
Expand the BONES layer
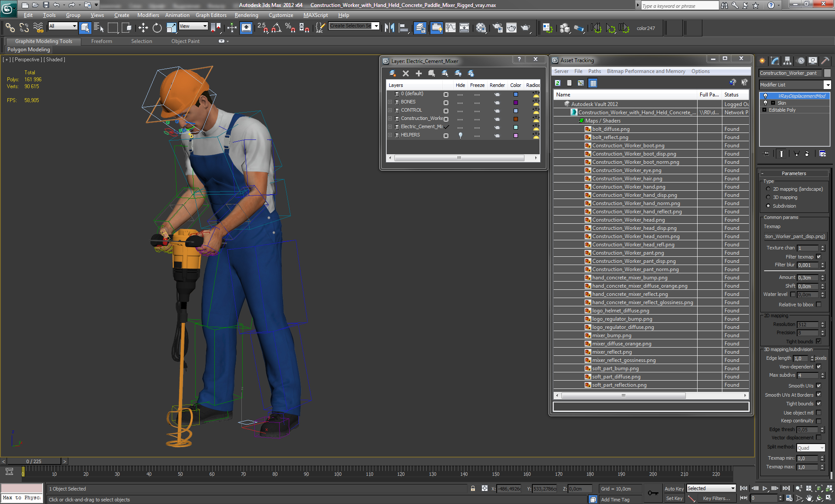tap(390, 102)
